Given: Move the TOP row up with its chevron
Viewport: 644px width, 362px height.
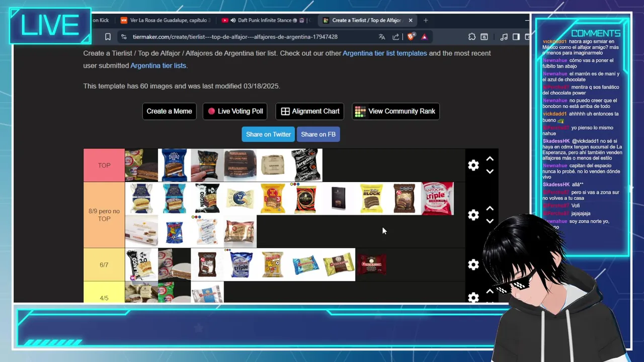Looking at the screenshot, I should point(490,158).
